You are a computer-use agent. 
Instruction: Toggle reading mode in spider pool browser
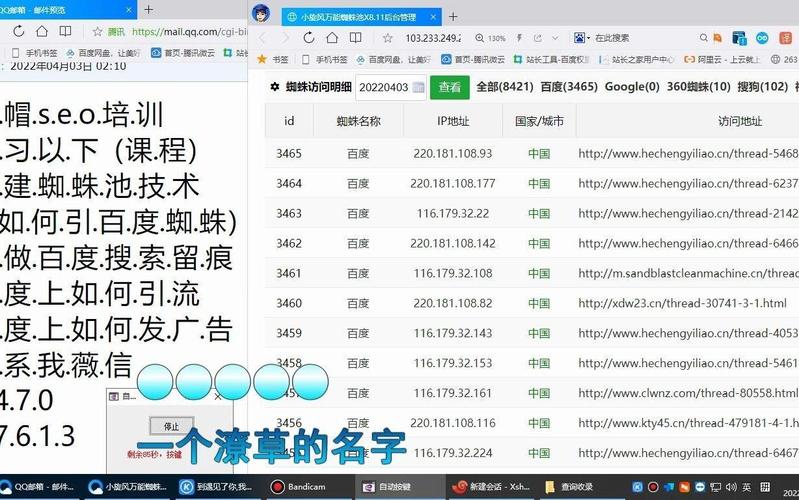click(x=356, y=38)
